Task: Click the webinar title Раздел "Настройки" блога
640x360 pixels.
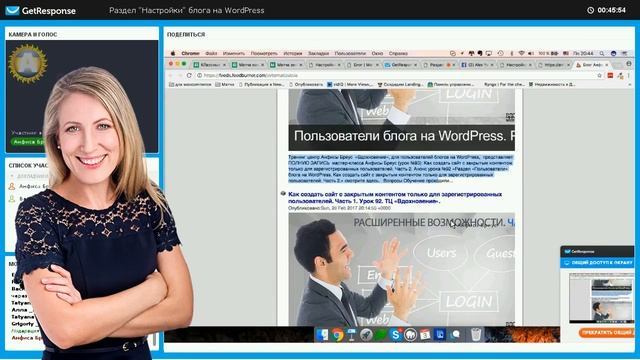Action: click(187, 11)
